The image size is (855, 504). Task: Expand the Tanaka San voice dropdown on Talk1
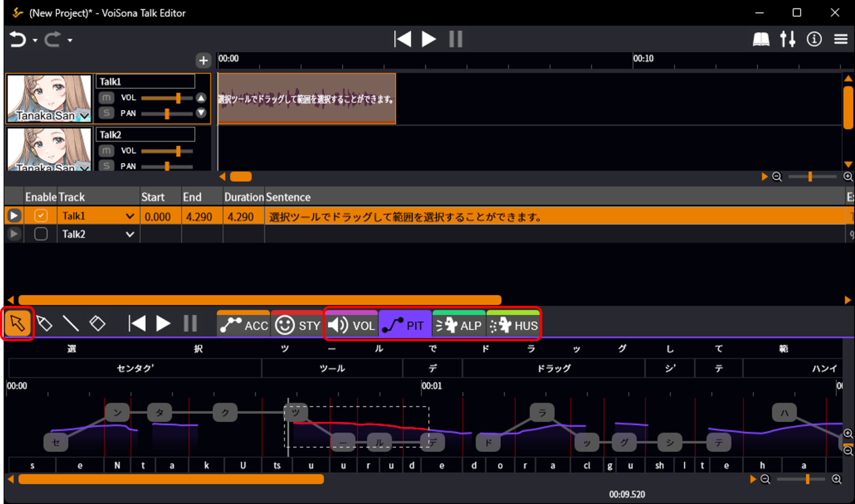pyautogui.click(x=84, y=117)
